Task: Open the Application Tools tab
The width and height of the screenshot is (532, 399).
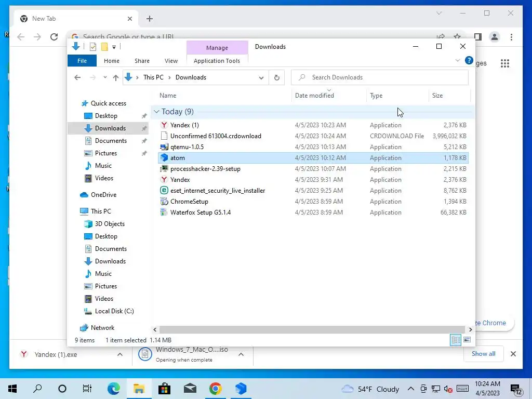Action: pos(217,61)
